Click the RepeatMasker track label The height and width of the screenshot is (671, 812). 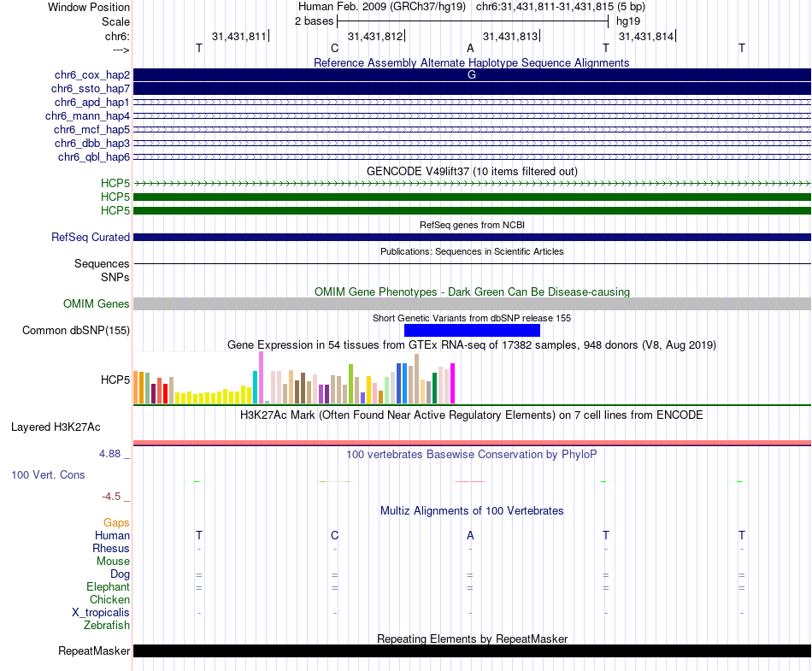pos(94,650)
